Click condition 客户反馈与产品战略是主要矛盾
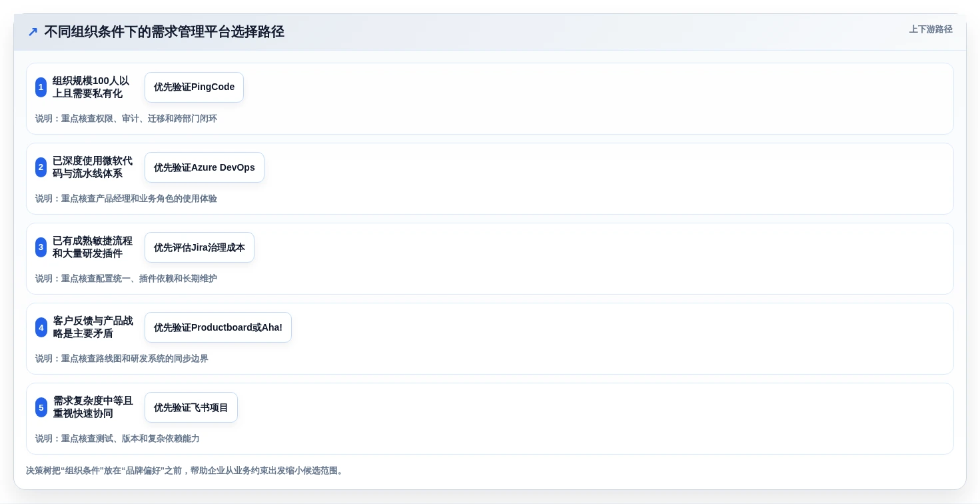 coord(93,327)
